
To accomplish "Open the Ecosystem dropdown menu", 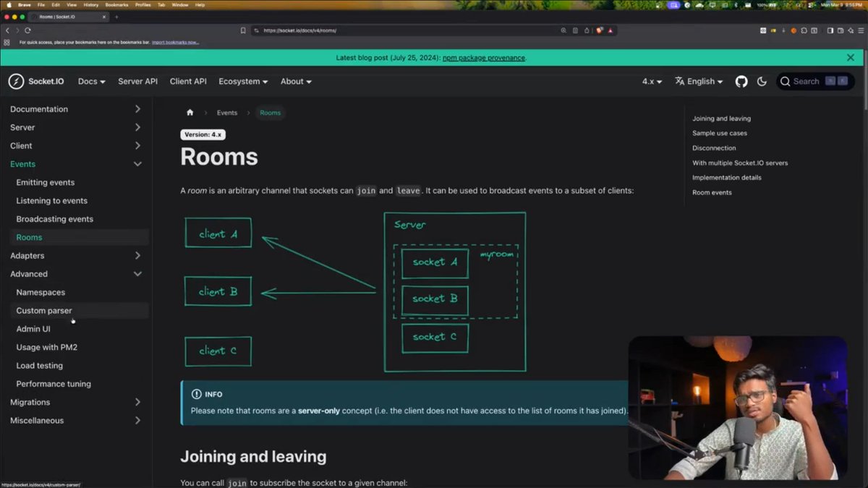I will point(243,82).
